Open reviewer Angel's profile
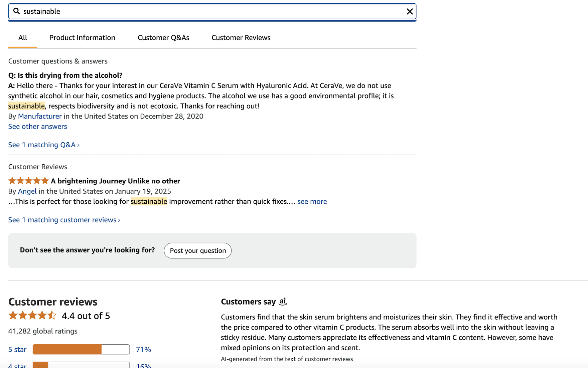 point(27,191)
